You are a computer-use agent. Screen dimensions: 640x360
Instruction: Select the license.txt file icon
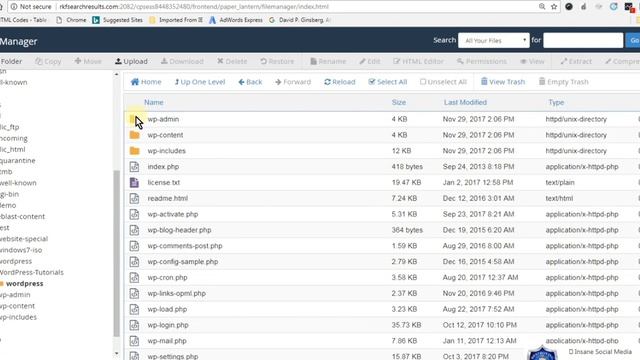pyautogui.click(x=134, y=182)
